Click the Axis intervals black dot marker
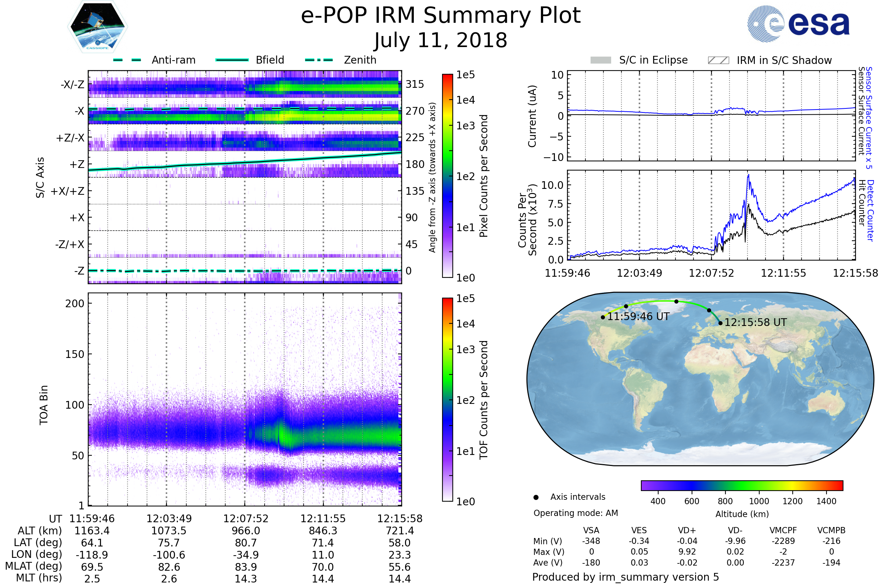The image size is (882, 588). point(536,497)
